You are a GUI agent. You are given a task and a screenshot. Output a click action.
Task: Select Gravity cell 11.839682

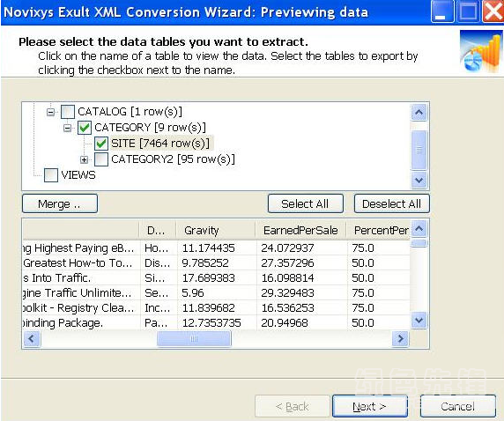(217, 307)
